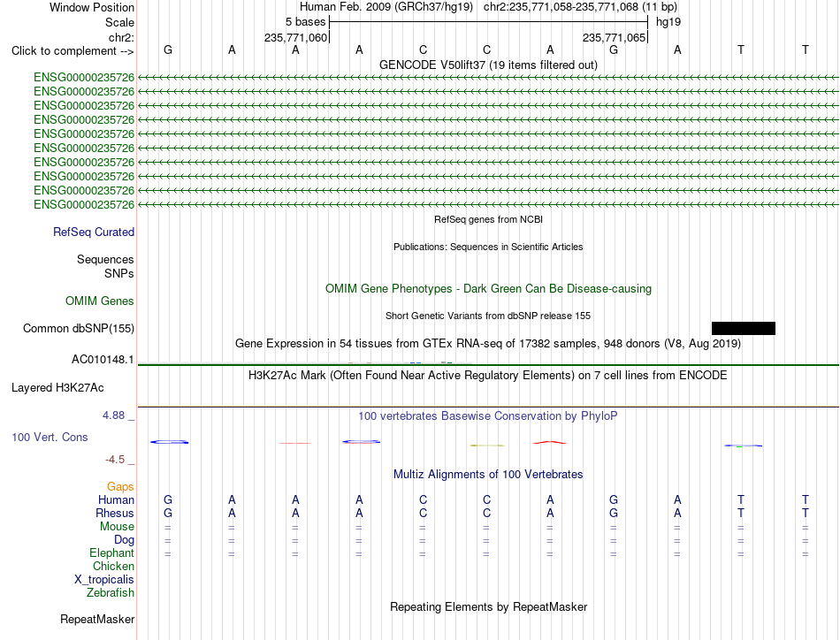The height and width of the screenshot is (640, 840).
Task: Click the OMIM Gene Phenotypes track title
Action: coord(488,289)
